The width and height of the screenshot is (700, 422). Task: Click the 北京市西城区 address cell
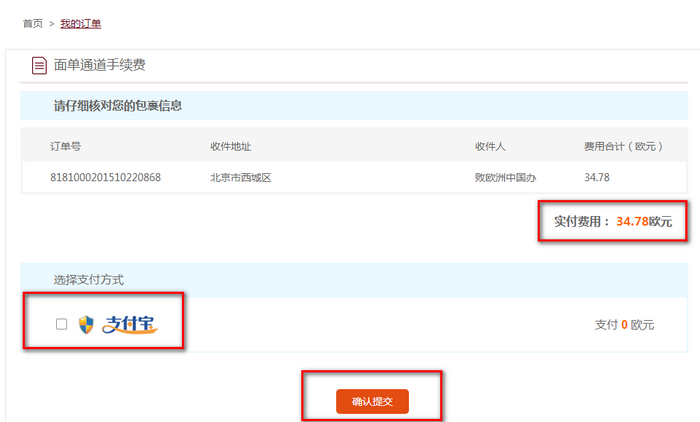point(241,178)
